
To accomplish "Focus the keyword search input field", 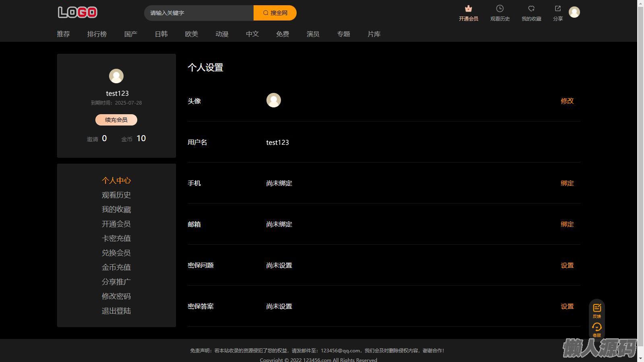I will click(x=199, y=13).
